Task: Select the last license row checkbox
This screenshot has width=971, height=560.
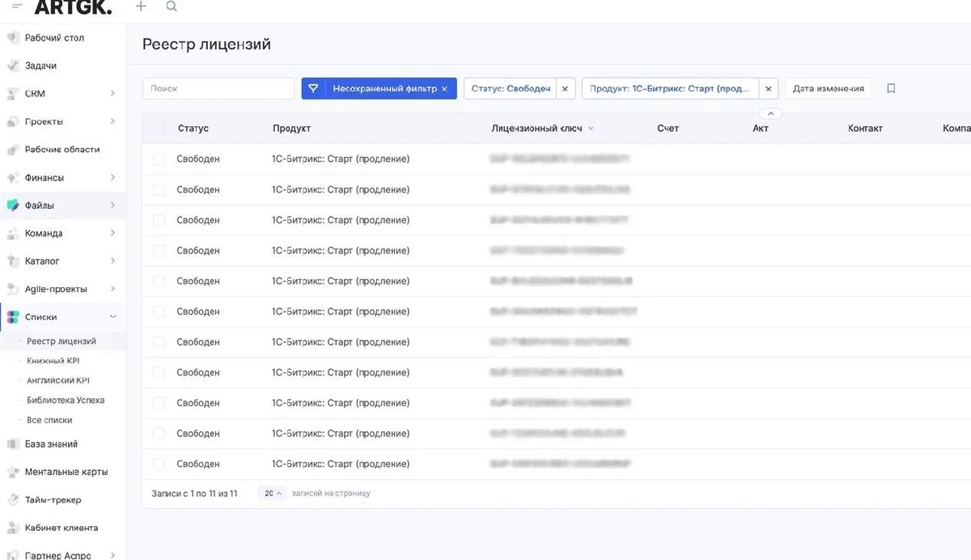Action: 159,465
